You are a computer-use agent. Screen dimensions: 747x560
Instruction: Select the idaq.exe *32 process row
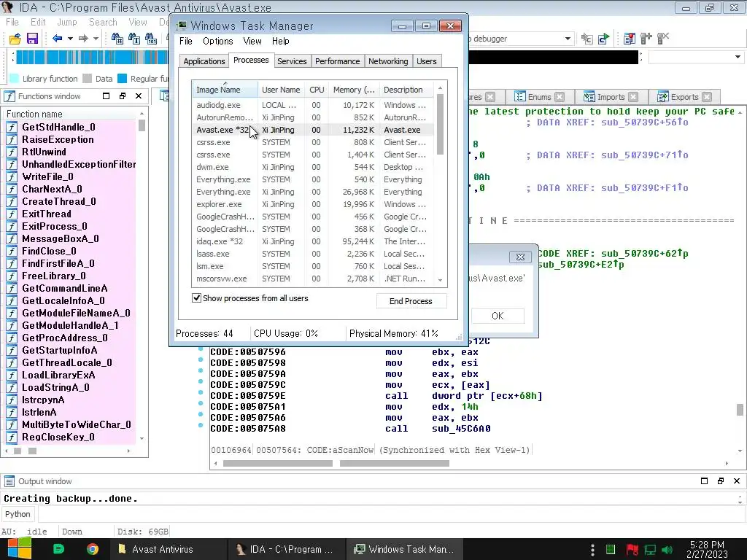313,241
